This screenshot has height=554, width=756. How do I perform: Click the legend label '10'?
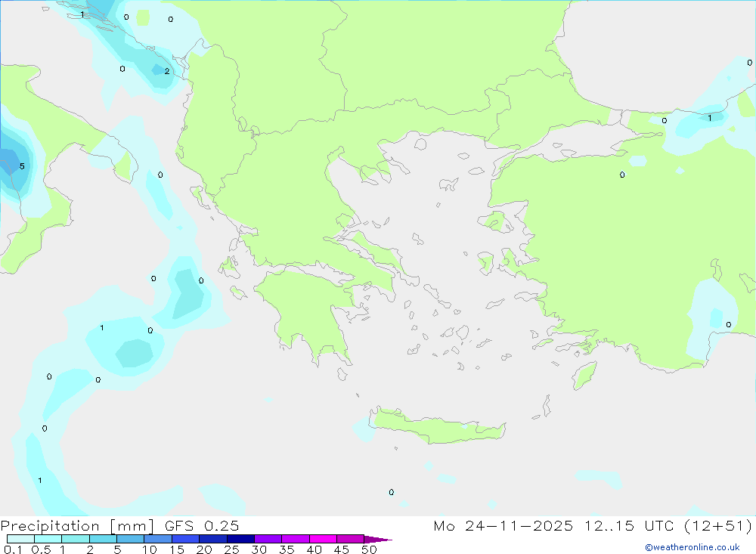(x=149, y=549)
